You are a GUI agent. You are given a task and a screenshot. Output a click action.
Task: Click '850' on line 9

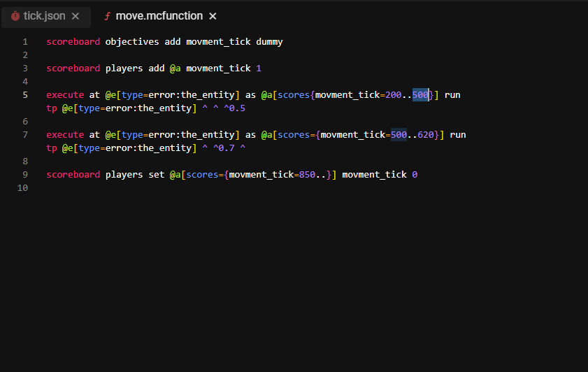(x=307, y=175)
